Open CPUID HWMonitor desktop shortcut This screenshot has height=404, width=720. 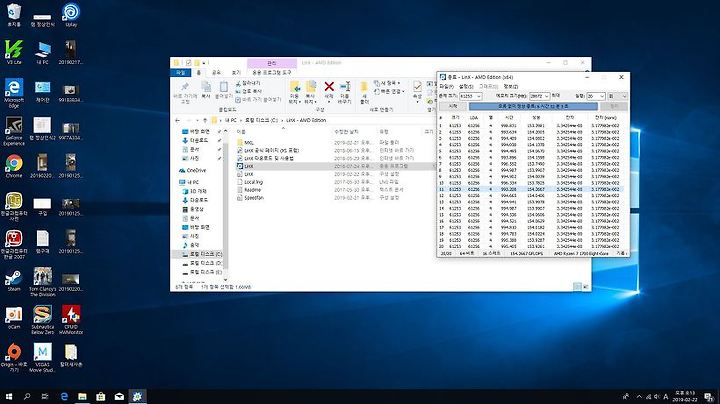point(71,320)
